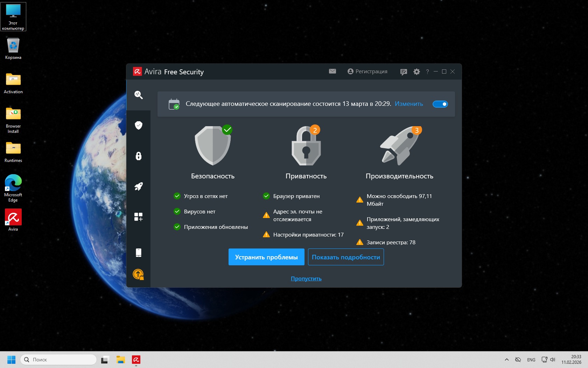The width and height of the screenshot is (588, 368).
Task: Click the help question mark icon
Action: click(x=427, y=72)
